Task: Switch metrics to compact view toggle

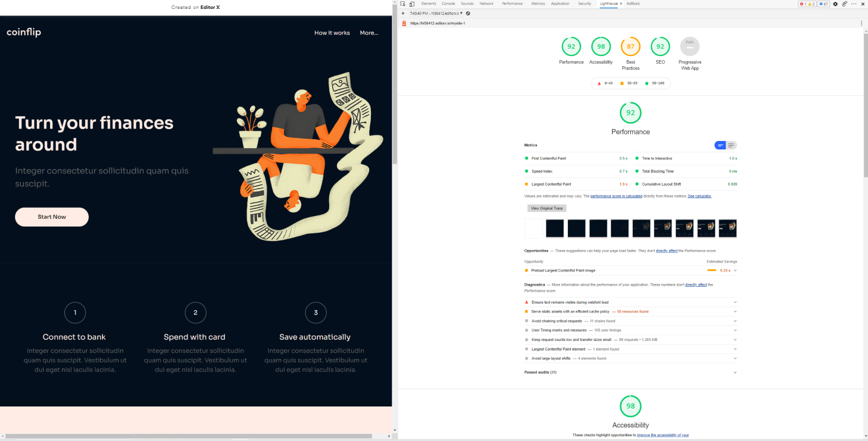Action: [x=720, y=145]
